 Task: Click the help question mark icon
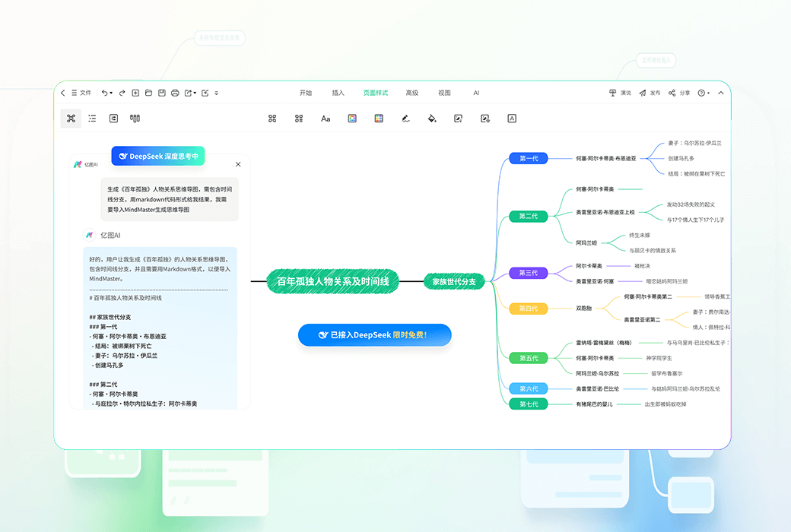(701, 93)
